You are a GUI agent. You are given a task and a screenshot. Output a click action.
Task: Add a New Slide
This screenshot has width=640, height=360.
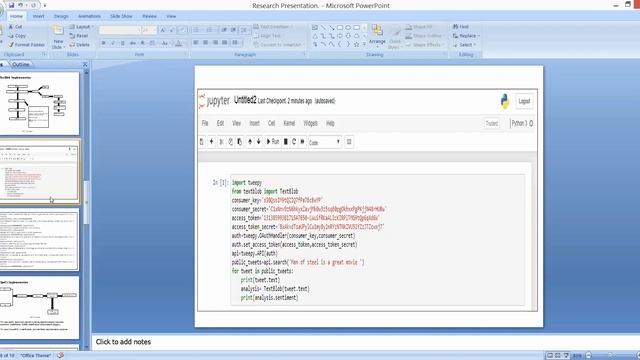58,37
